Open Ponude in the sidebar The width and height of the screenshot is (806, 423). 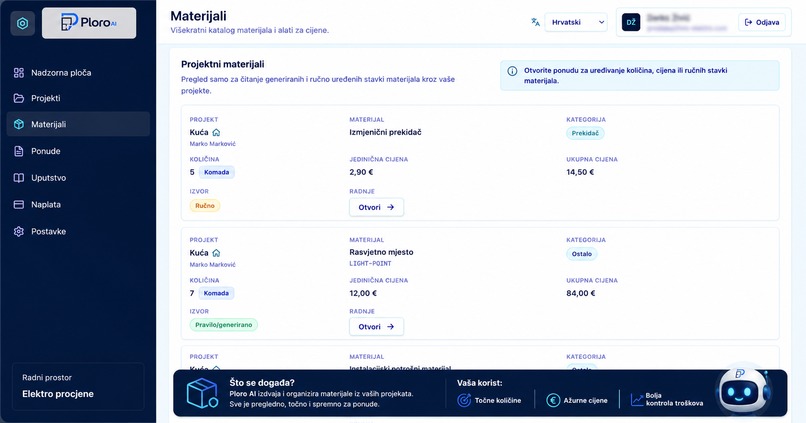pos(78,151)
